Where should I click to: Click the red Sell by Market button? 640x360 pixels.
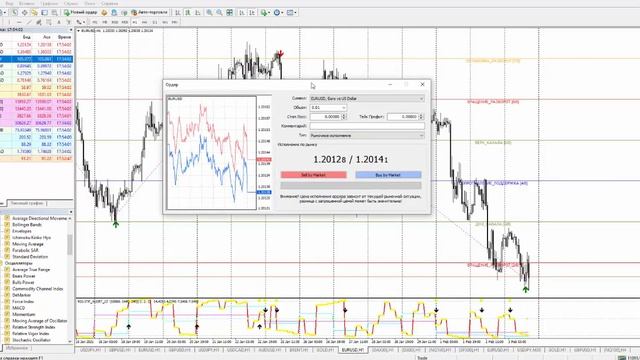coord(313,175)
